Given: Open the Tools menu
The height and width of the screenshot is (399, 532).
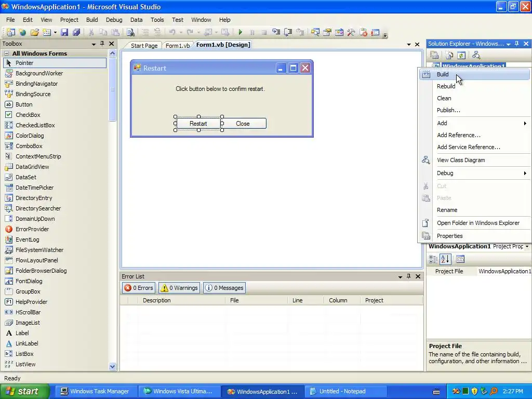Looking at the screenshot, I should [x=157, y=20].
